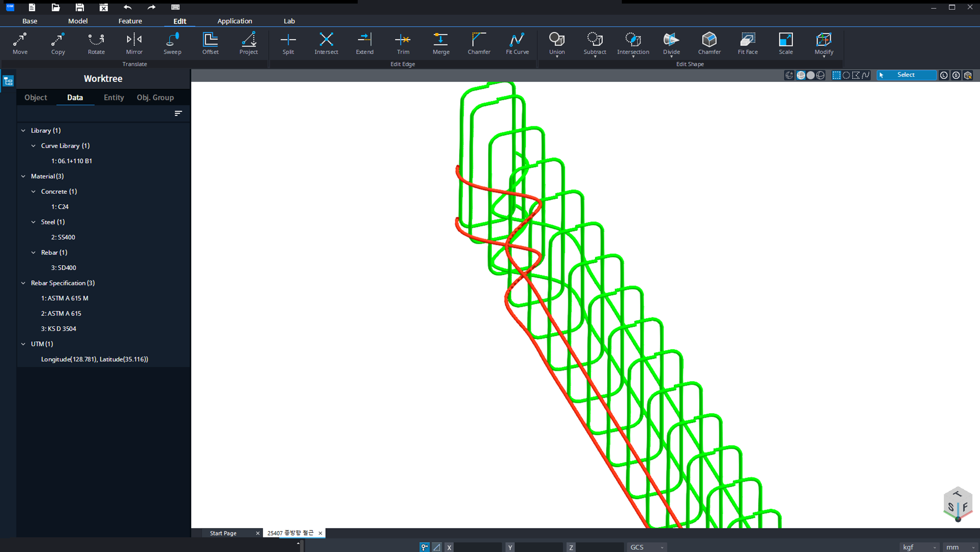Click the Save disk icon
Viewport: 980px width, 552px height.
pyautogui.click(x=79, y=7)
